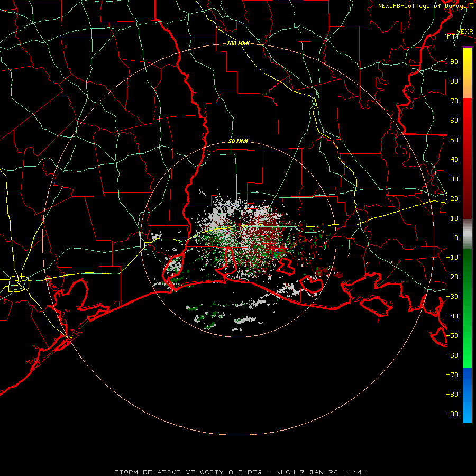Select the -20 value on velocity scale

pos(452,277)
